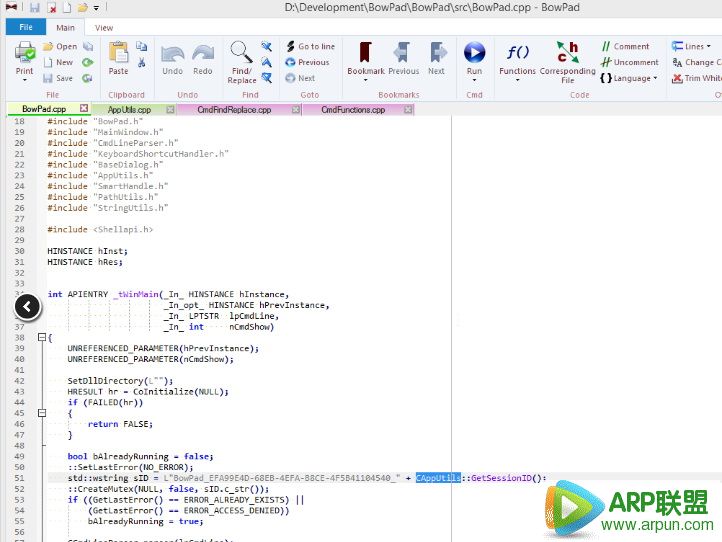Click "#include <Shellapi.h>" on line 28
722x542 pixels.
tap(100, 229)
